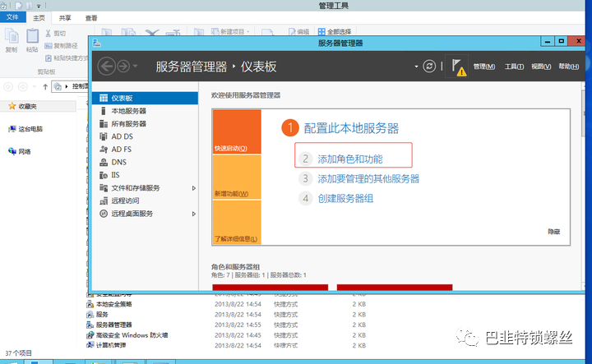Image resolution: width=592 pixels, height=364 pixels.
Task: Open the navigation history dropdown arrow
Action: click(135, 67)
